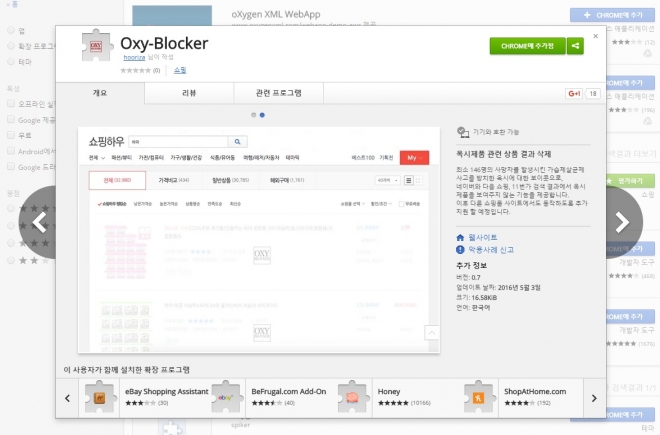Select the second screenshot carousel dot
Screen dimensions: 660x435
[262, 115]
